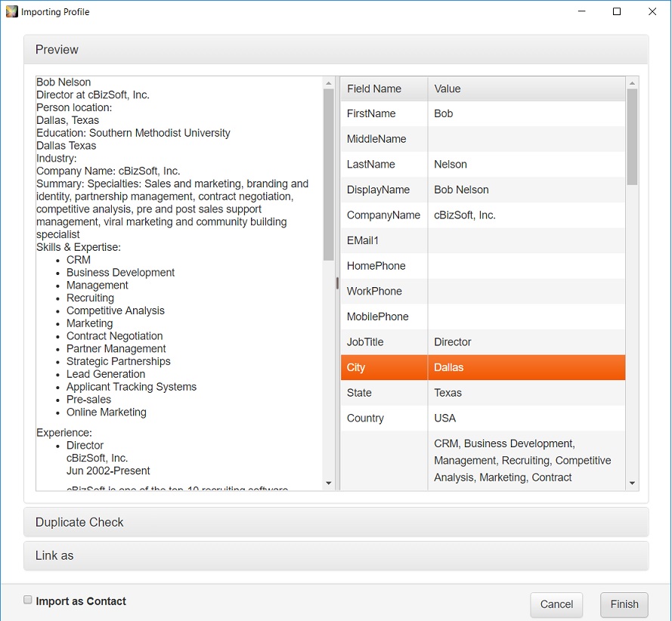Click the Cancel button
The width and height of the screenshot is (672, 621).
click(x=556, y=604)
